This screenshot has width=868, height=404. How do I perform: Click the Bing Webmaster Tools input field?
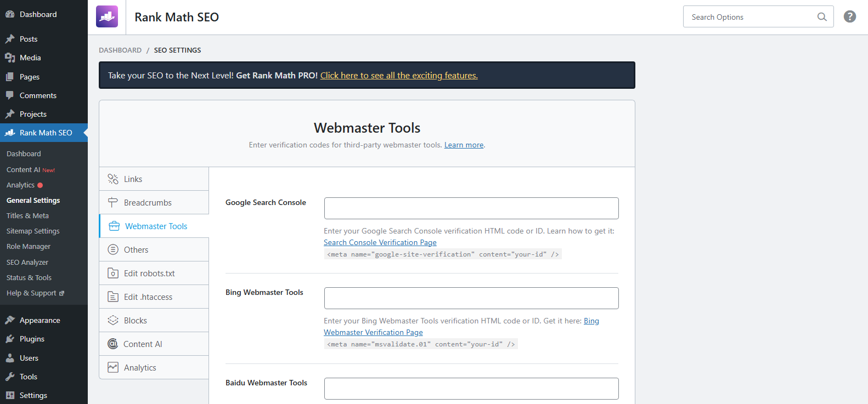(471, 298)
